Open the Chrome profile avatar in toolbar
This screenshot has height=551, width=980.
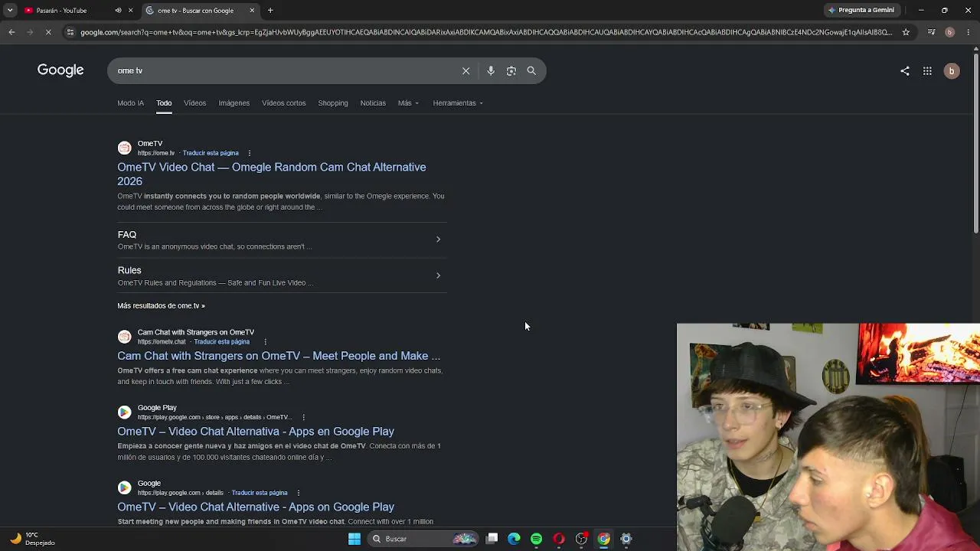949,32
